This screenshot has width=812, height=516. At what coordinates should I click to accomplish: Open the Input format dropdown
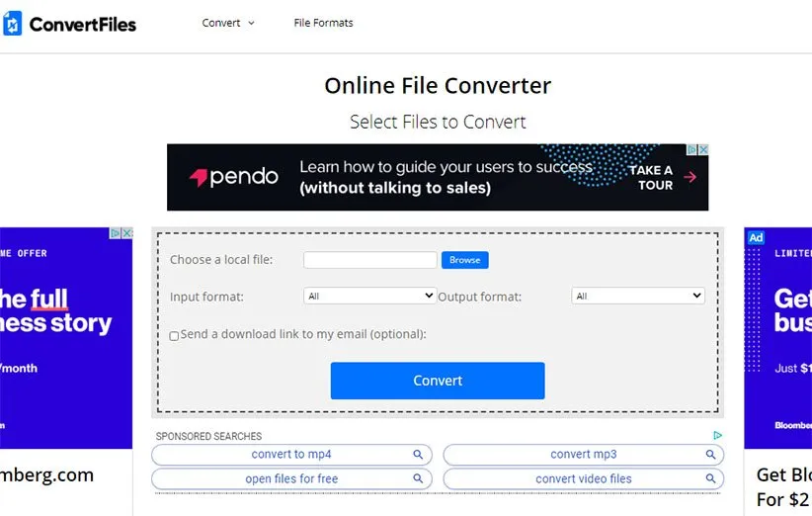pyautogui.click(x=369, y=296)
